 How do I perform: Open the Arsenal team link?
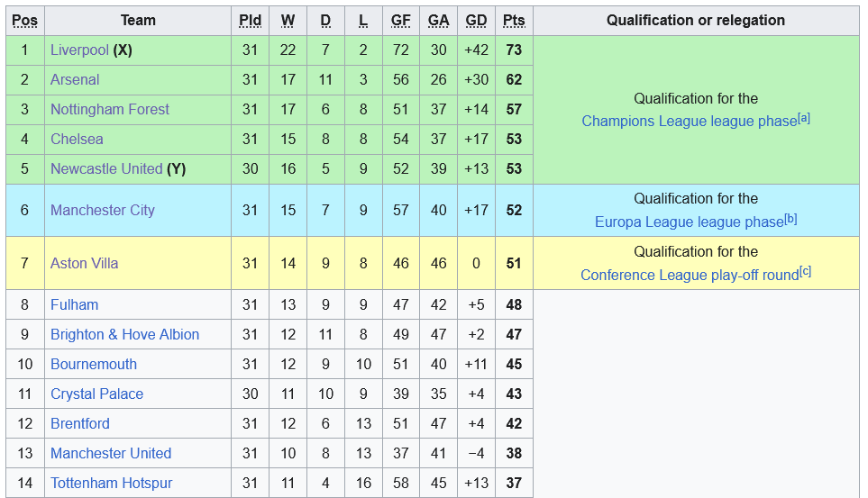[75, 79]
